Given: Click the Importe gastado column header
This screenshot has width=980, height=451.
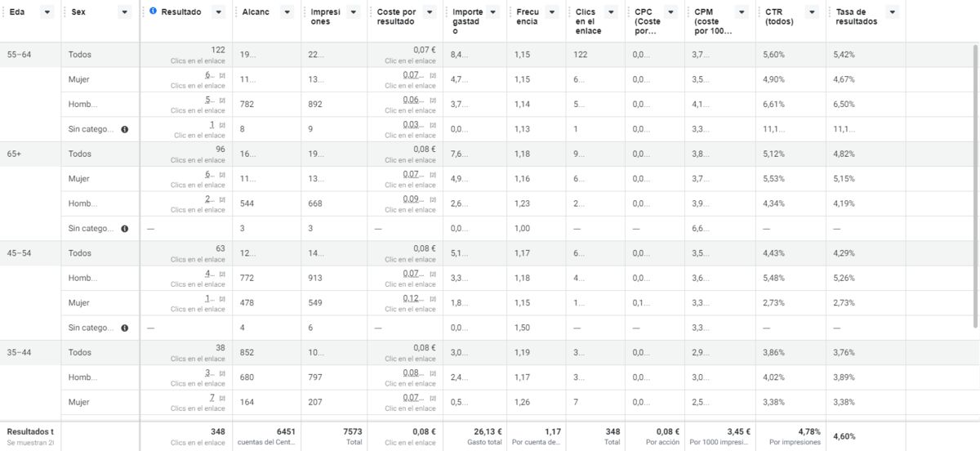Looking at the screenshot, I should (x=468, y=22).
